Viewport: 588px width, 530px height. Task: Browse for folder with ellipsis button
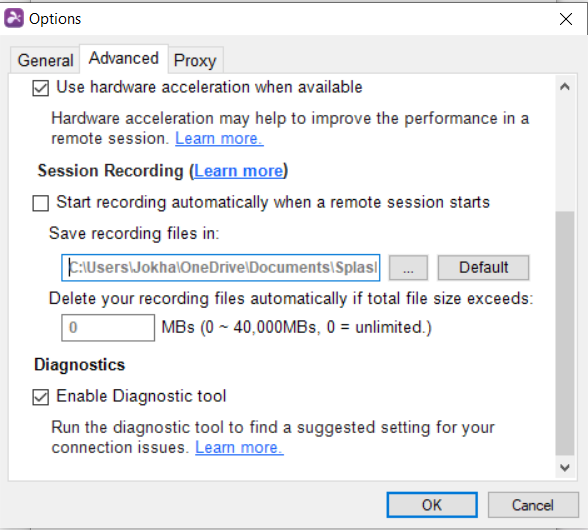coord(408,268)
